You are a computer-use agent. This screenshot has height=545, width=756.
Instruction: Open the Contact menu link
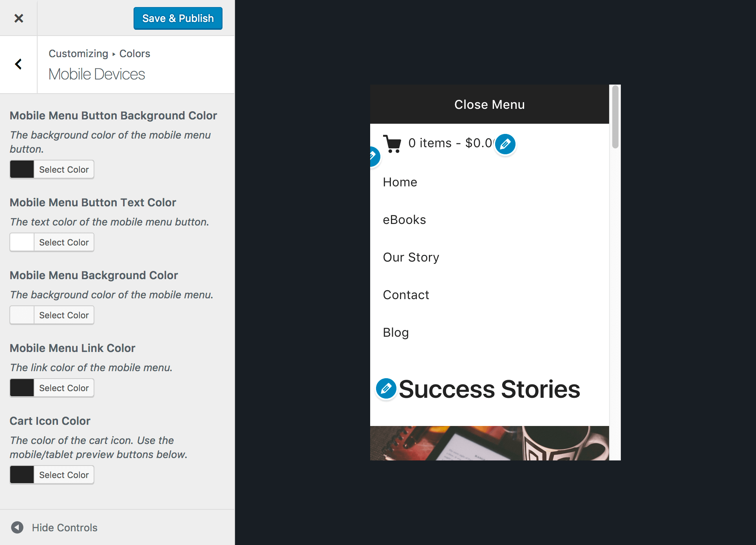(406, 295)
